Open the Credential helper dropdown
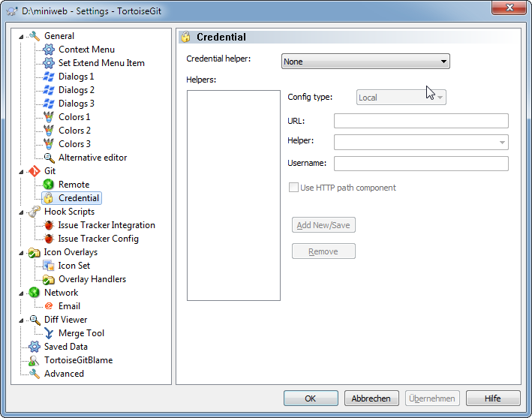The height and width of the screenshot is (418, 532). pos(365,62)
